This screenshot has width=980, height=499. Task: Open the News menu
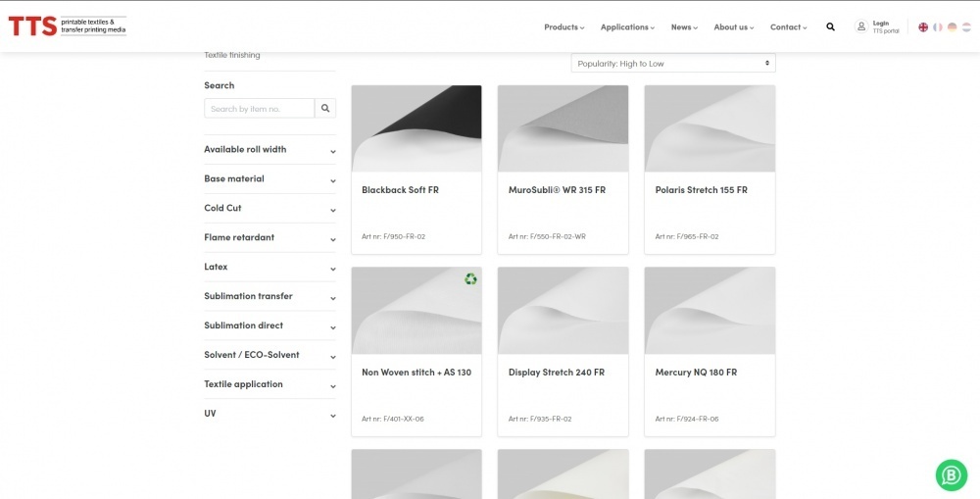click(x=684, y=26)
